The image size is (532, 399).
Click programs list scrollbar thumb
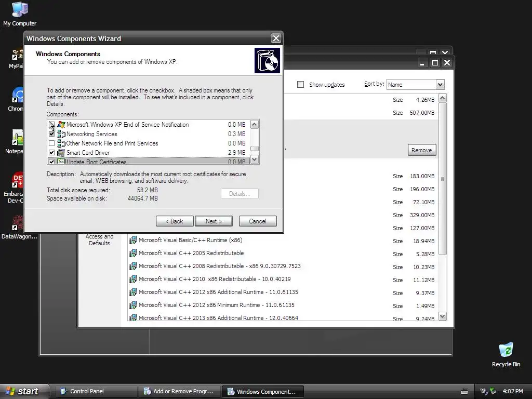443,179
